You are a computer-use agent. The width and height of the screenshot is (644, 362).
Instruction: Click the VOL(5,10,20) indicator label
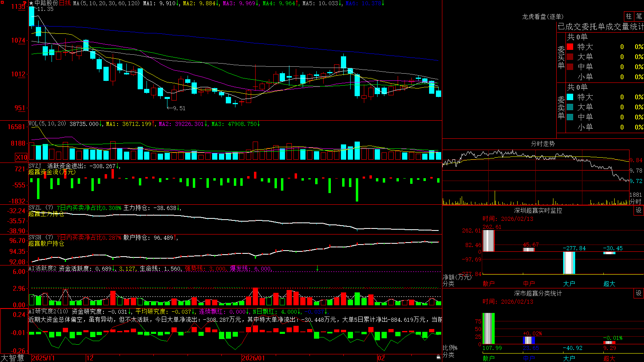(x=47, y=124)
